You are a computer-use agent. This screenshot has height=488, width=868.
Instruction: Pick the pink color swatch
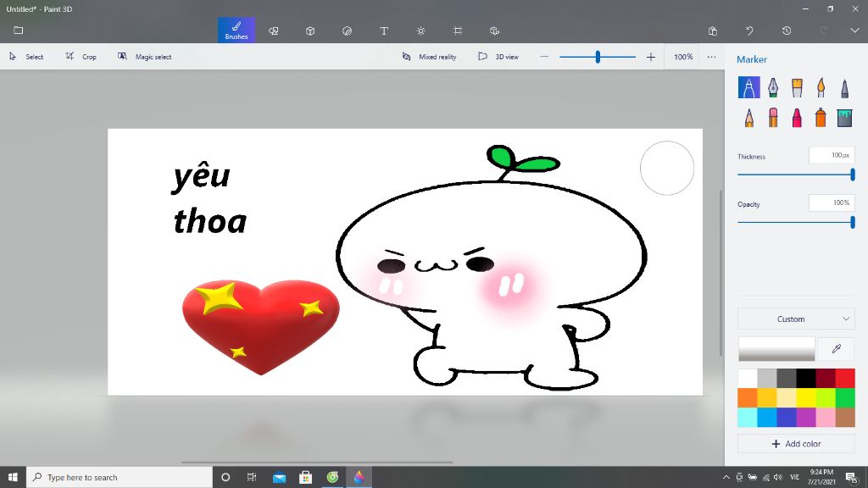tap(826, 417)
